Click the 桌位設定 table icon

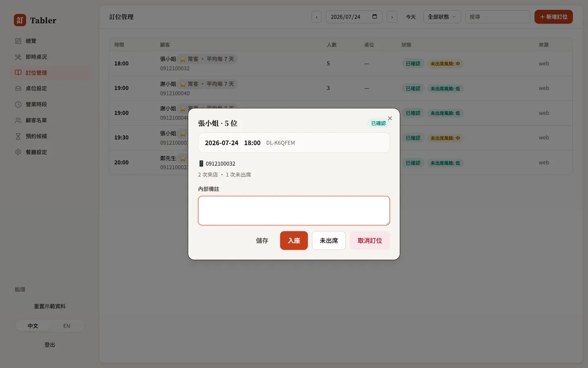(x=18, y=88)
